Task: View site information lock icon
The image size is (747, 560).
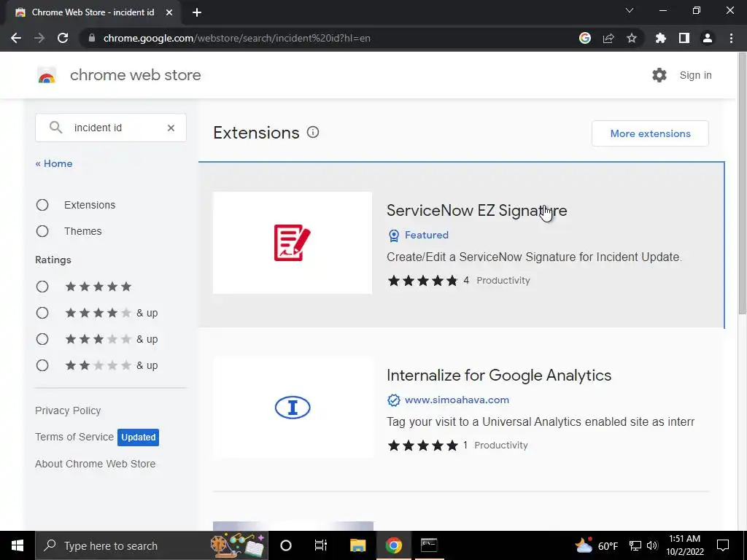Action: coord(92,38)
